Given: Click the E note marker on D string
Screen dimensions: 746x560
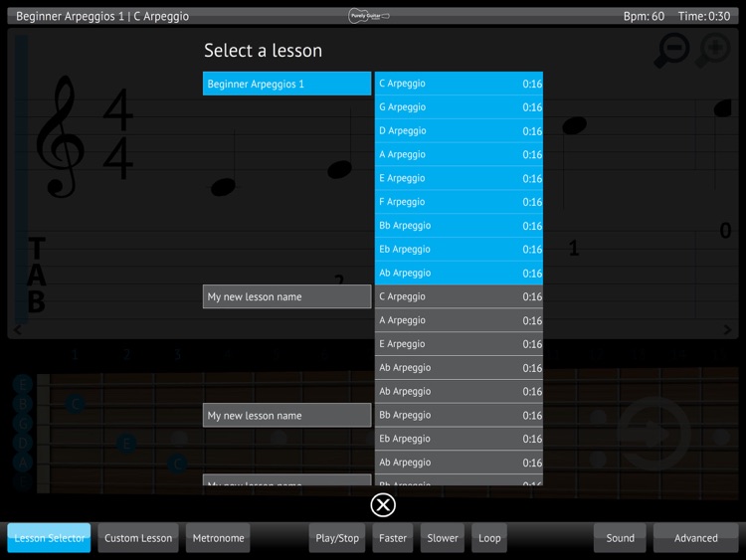Looking at the screenshot, I should pos(126,444).
